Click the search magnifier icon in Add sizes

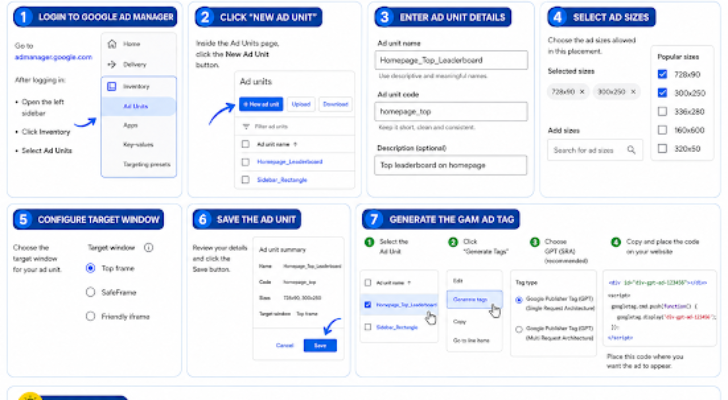[631, 150]
